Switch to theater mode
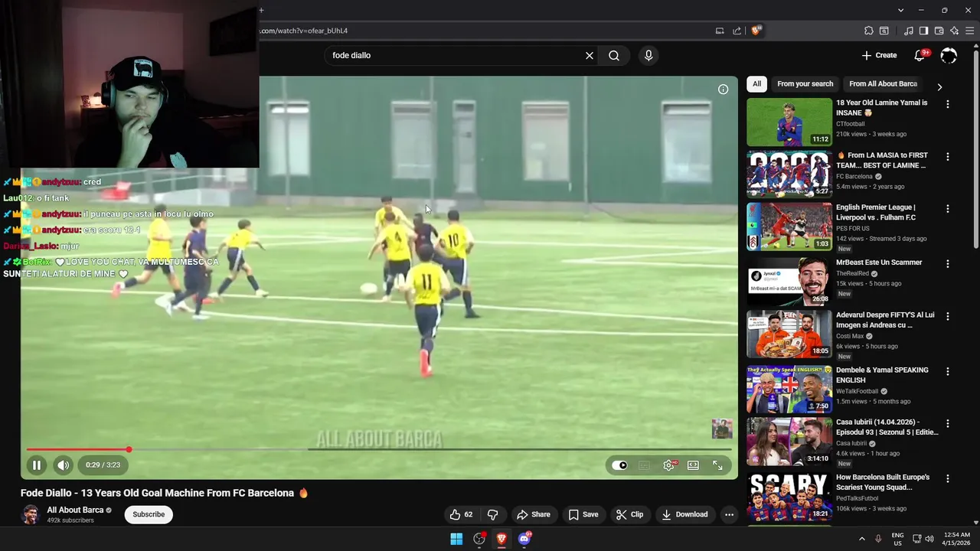 [x=693, y=465]
